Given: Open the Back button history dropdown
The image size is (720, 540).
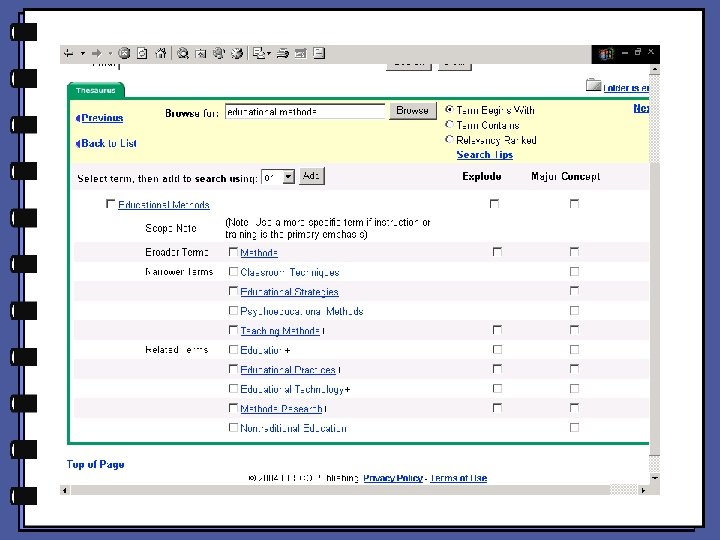Looking at the screenshot, I should [83, 53].
